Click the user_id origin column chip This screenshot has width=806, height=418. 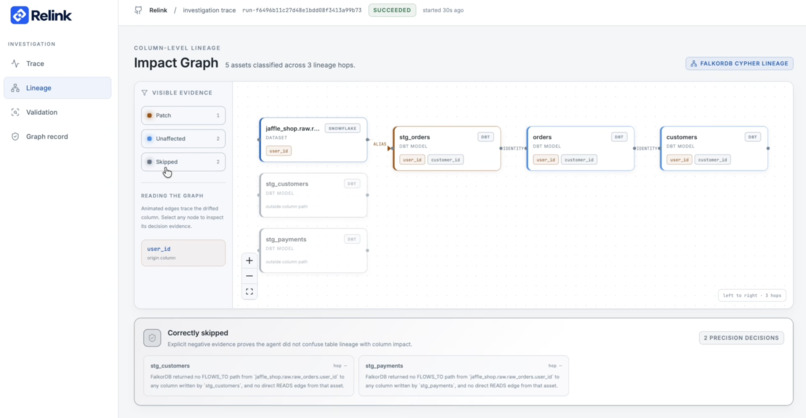[x=183, y=252]
